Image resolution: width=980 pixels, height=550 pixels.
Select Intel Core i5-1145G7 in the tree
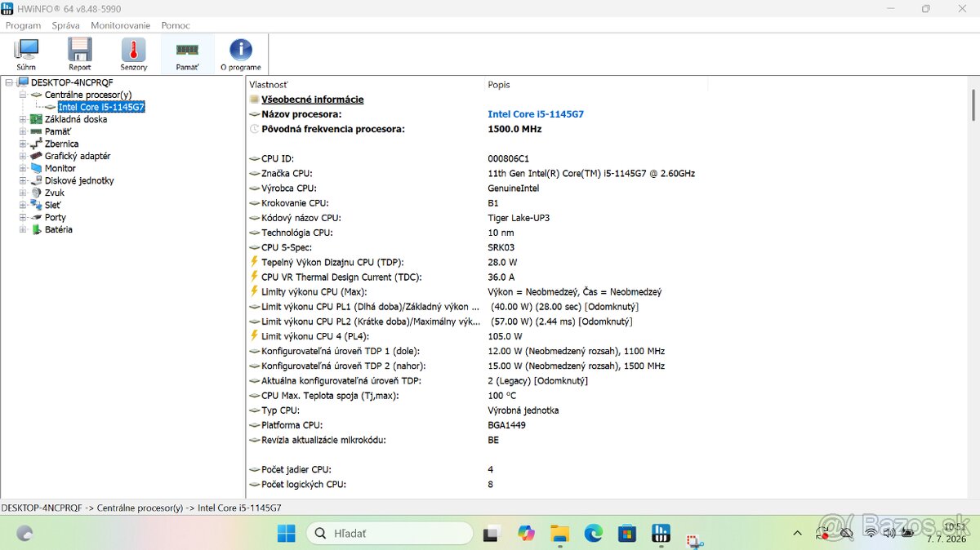pyautogui.click(x=101, y=107)
